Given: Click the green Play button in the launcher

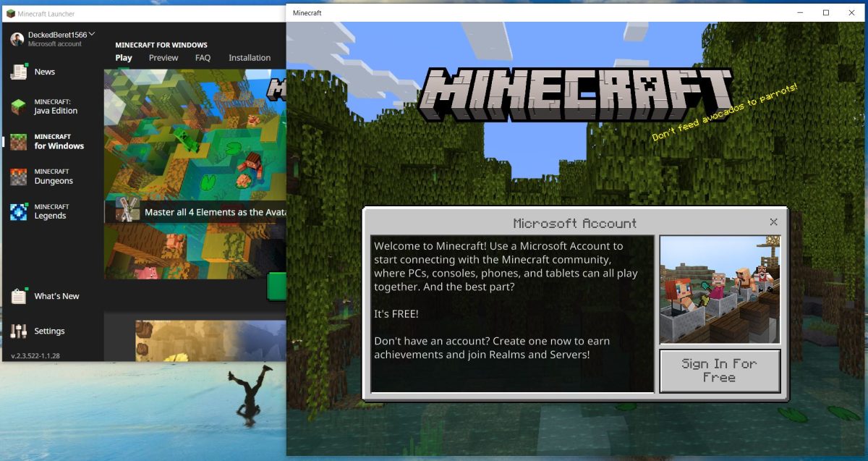Looking at the screenshot, I should [278, 287].
